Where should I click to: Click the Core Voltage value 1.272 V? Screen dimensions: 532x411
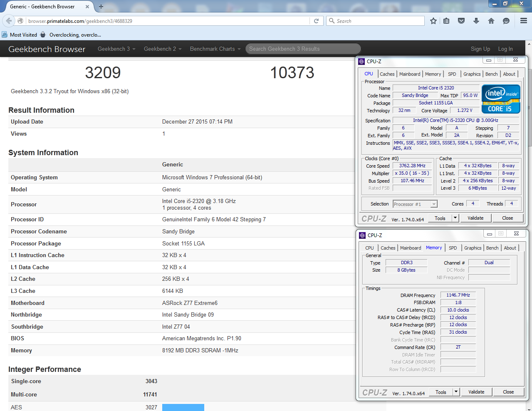pyautogui.click(x=465, y=110)
